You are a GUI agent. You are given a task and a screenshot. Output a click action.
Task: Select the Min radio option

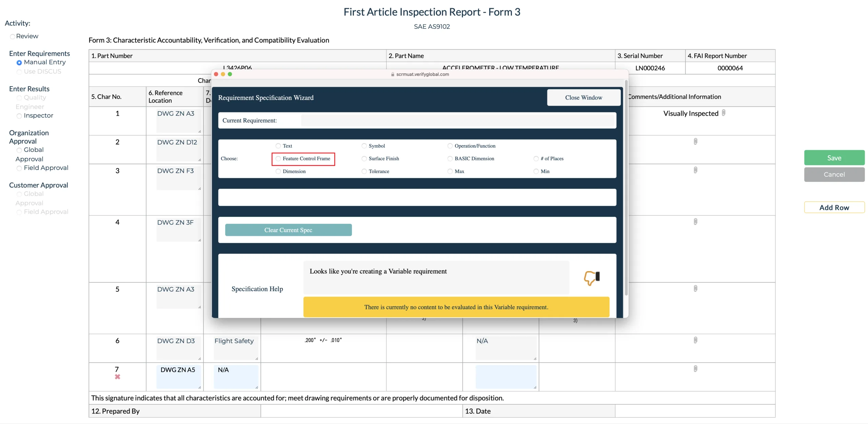pos(536,171)
